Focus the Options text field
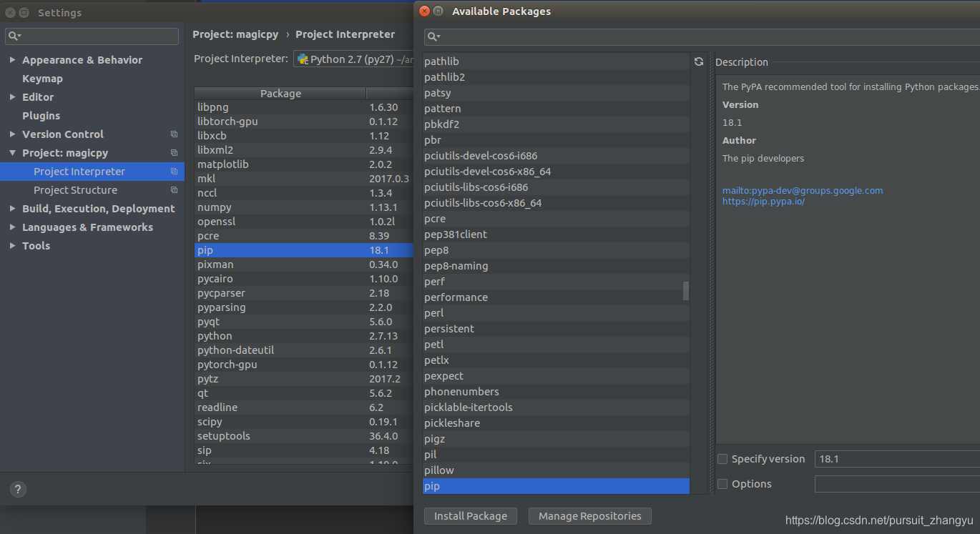 pyautogui.click(x=897, y=484)
